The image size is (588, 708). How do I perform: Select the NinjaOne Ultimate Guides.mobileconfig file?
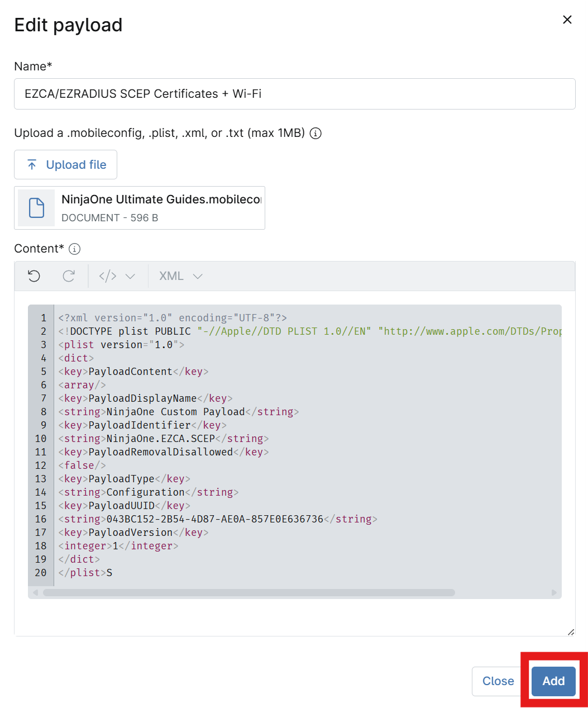click(x=140, y=208)
